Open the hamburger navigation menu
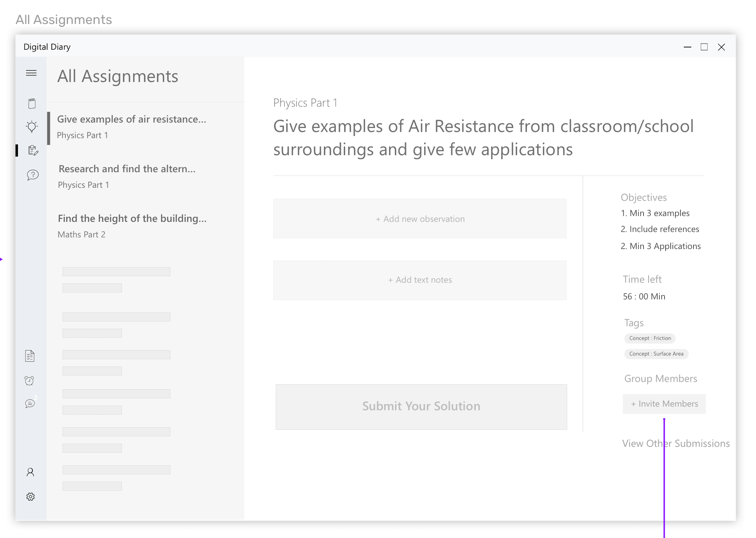This screenshot has height=538, width=756. 31,73
